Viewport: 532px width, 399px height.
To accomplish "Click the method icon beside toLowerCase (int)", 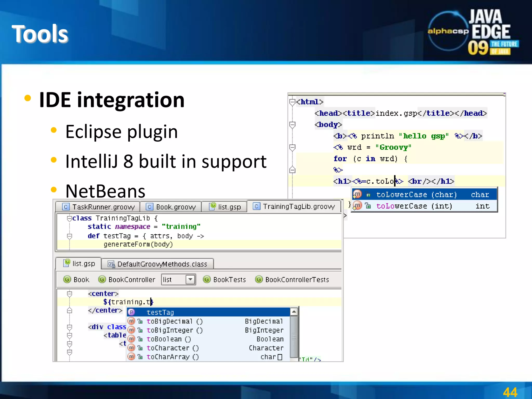I will [x=357, y=206].
